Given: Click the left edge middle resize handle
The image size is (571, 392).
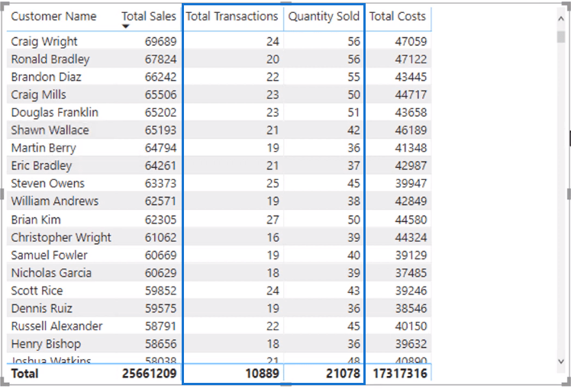Looking at the screenshot, I should click(2, 194).
